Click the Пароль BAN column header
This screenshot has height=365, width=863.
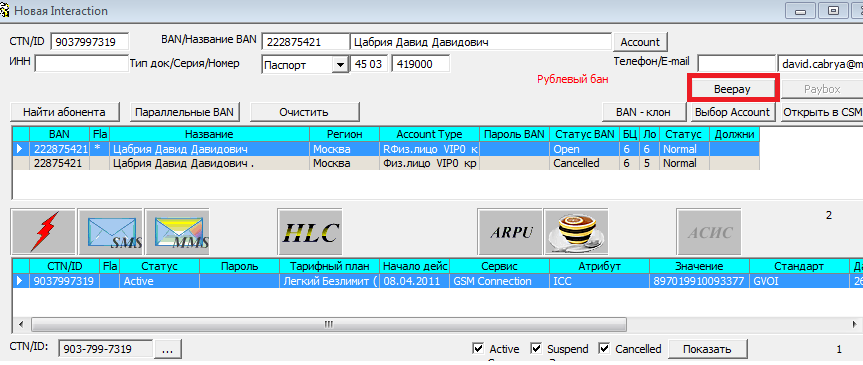pos(515,134)
